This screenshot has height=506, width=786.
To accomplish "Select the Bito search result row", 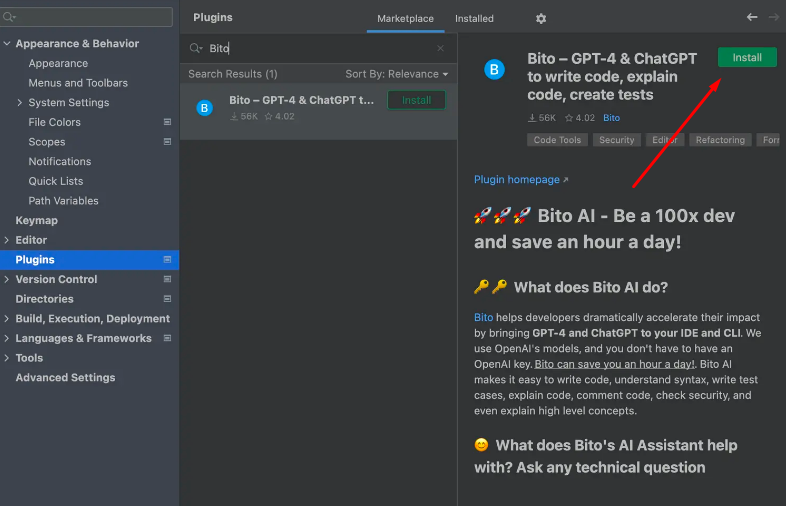I will 318,111.
